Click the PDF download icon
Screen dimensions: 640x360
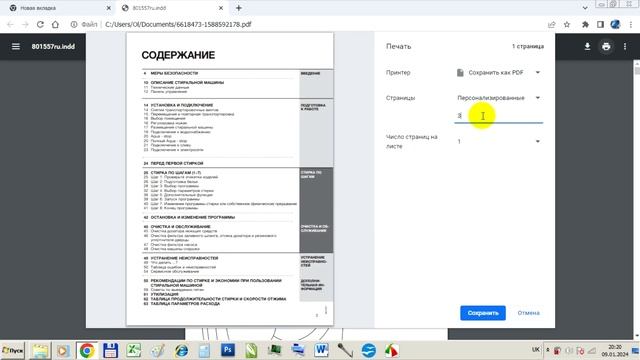(x=587, y=47)
